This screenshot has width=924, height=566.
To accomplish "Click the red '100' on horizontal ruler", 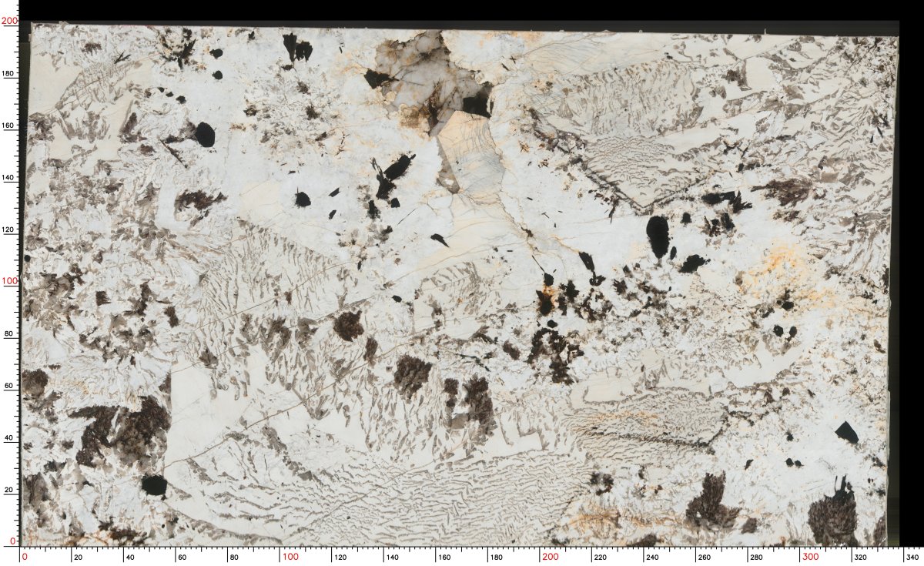I will click(290, 556).
